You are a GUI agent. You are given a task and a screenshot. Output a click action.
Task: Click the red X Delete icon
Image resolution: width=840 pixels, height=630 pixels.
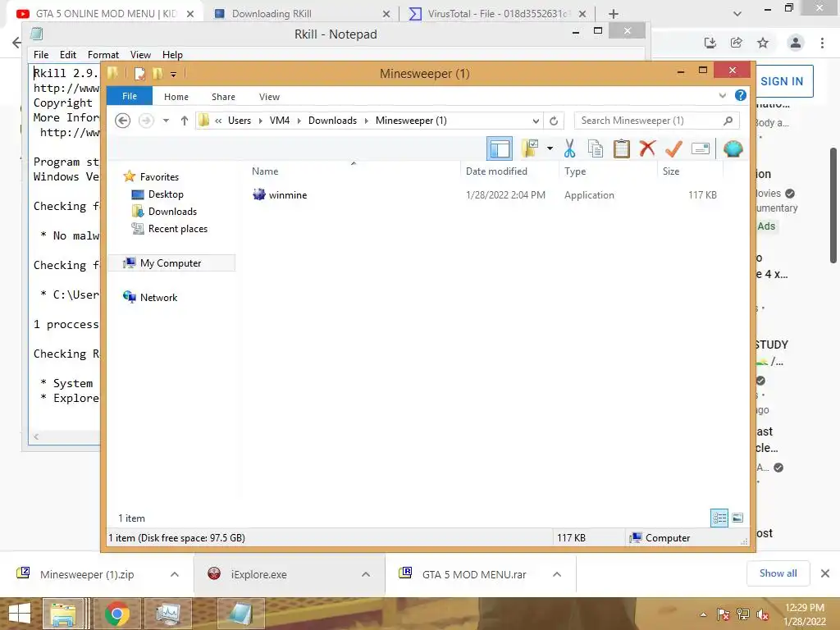(x=647, y=148)
